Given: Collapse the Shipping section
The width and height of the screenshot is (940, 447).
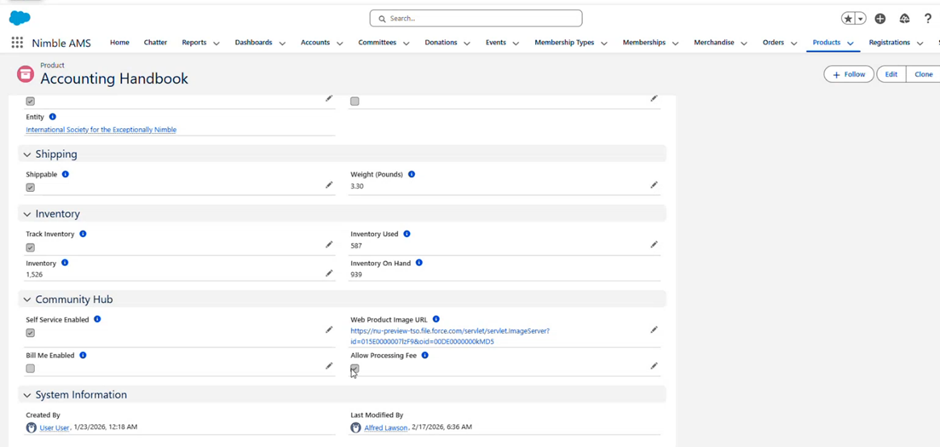Looking at the screenshot, I should pyautogui.click(x=27, y=155).
